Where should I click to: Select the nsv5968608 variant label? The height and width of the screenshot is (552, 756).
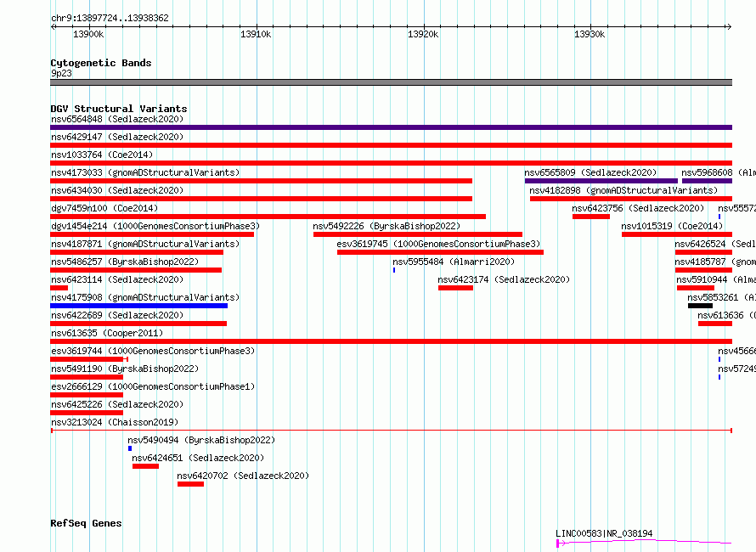[719, 172]
